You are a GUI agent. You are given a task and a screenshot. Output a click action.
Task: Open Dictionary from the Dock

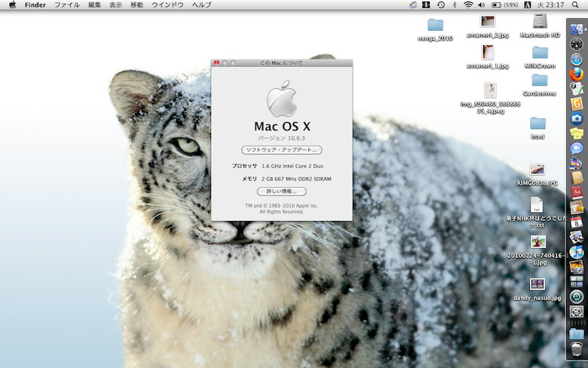click(x=577, y=192)
